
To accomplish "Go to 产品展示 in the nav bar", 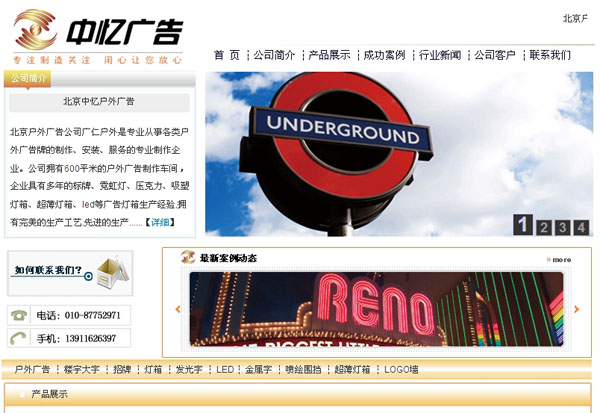I will [329, 55].
